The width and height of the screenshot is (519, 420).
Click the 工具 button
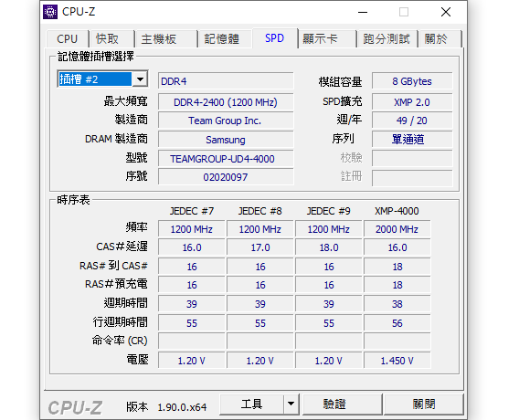pyautogui.click(x=251, y=404)
